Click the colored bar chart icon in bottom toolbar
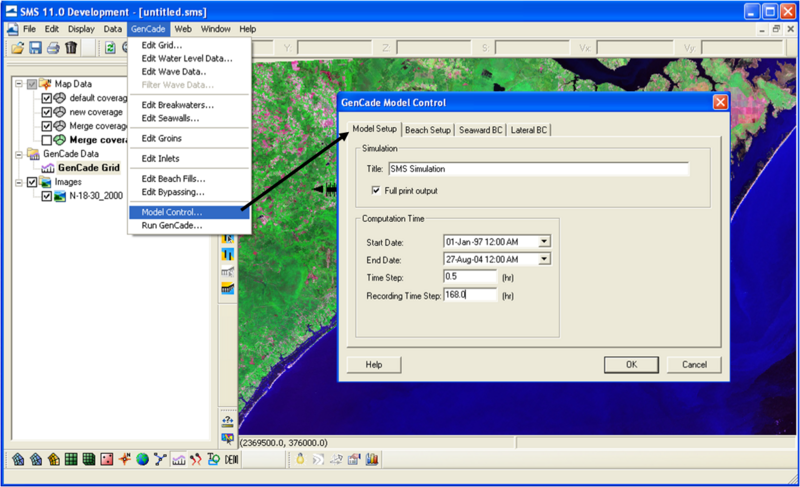Screen dimensions: 800x487 click(x=372, y=459)
